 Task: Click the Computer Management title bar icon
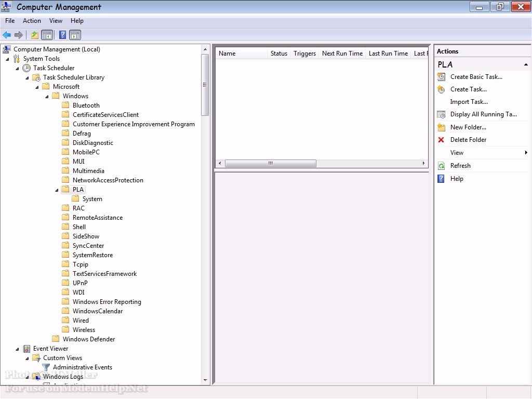(6, 7)
